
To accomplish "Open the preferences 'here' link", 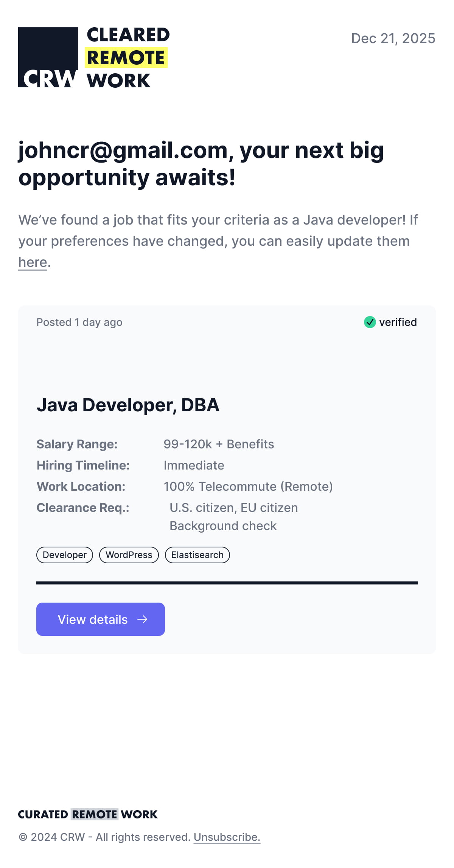I will click(x=33, y=262).
